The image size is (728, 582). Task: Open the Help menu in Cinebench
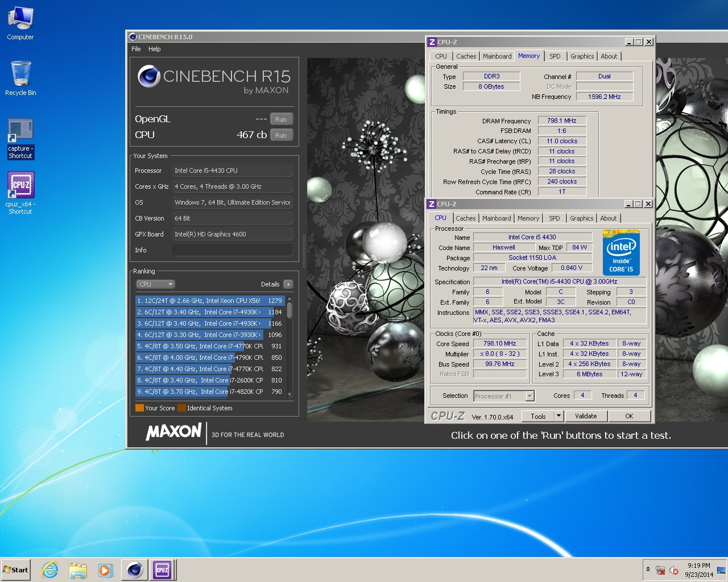click(x=155, y=49)
